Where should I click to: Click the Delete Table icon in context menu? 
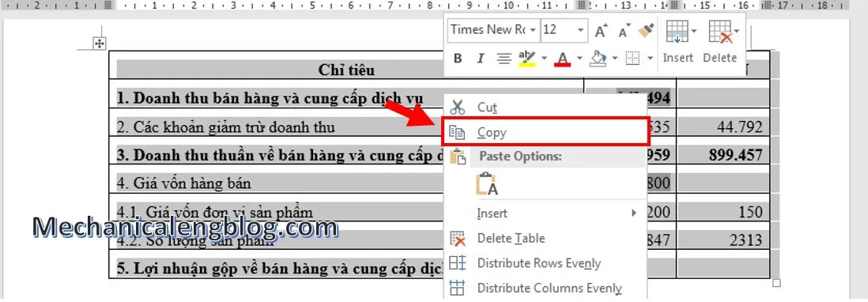coord(458,239)
